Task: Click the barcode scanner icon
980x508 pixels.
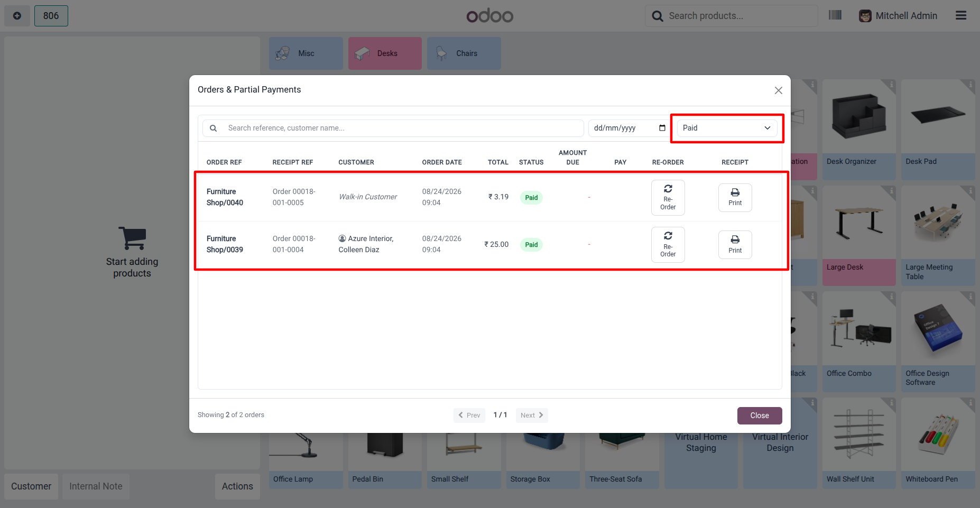Action: point(835,15)
